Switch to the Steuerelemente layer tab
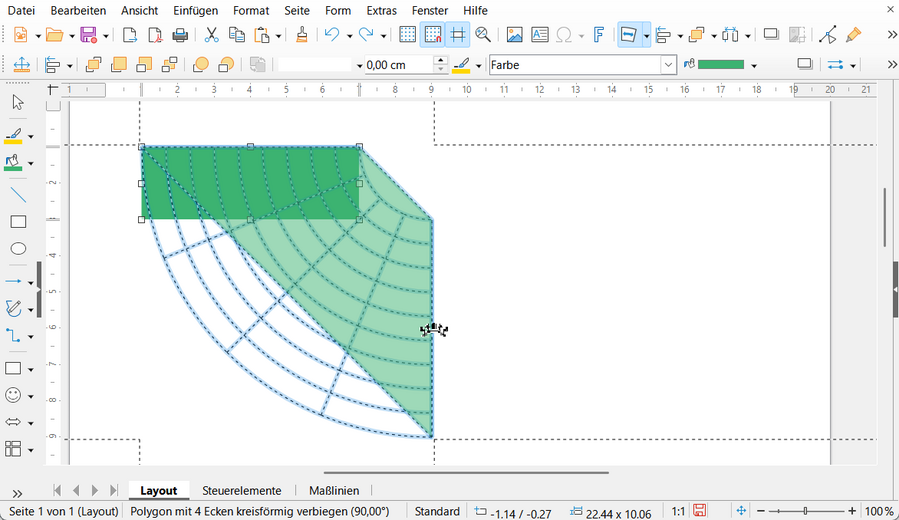This screenshot has height=520, width=899. point(241,491)
